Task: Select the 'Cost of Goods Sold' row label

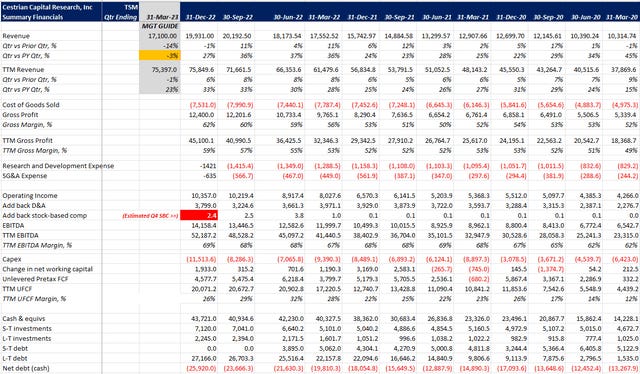Action: click(x=31, y=105)
